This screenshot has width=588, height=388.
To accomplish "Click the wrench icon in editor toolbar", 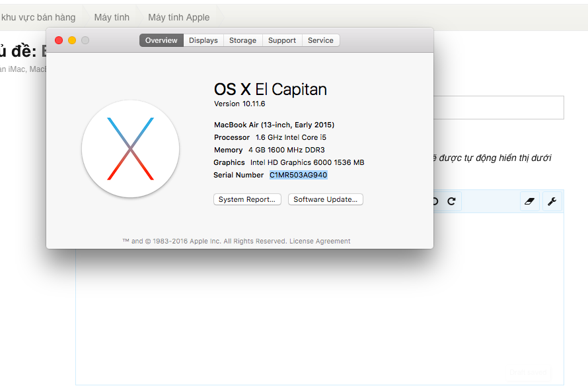I will click(552, 201).
